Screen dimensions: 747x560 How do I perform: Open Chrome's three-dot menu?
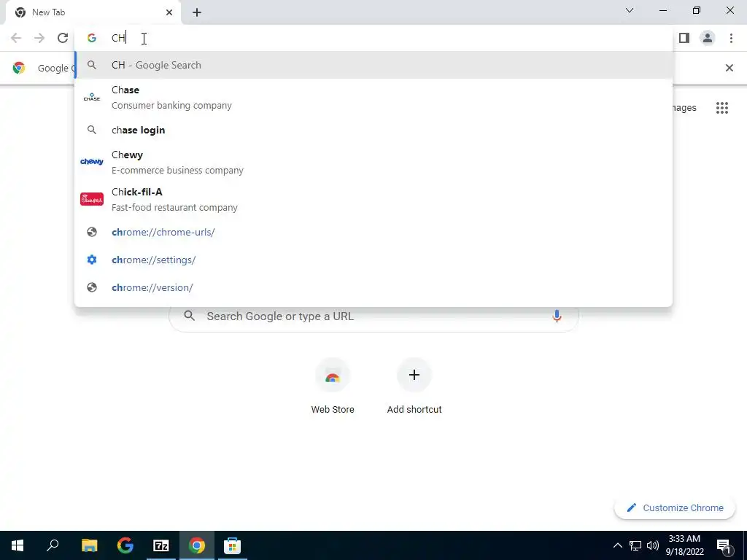731,38
